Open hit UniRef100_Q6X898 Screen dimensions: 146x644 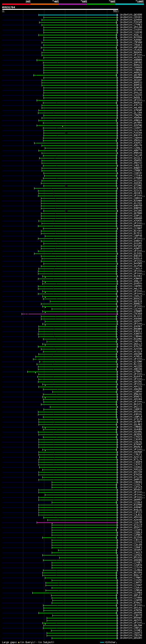click(131, 15)
